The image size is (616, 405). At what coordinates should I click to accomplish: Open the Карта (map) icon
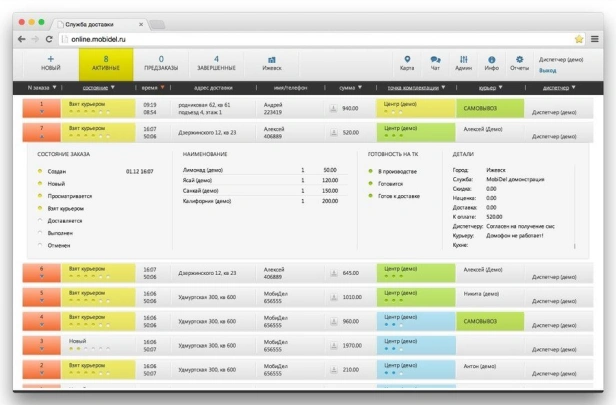click(x=408, y=60)
